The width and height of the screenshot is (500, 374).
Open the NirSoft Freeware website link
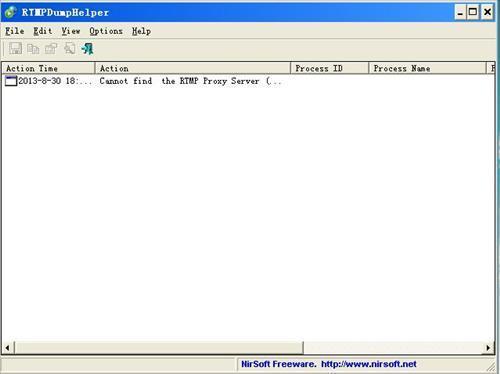point(329,364)
